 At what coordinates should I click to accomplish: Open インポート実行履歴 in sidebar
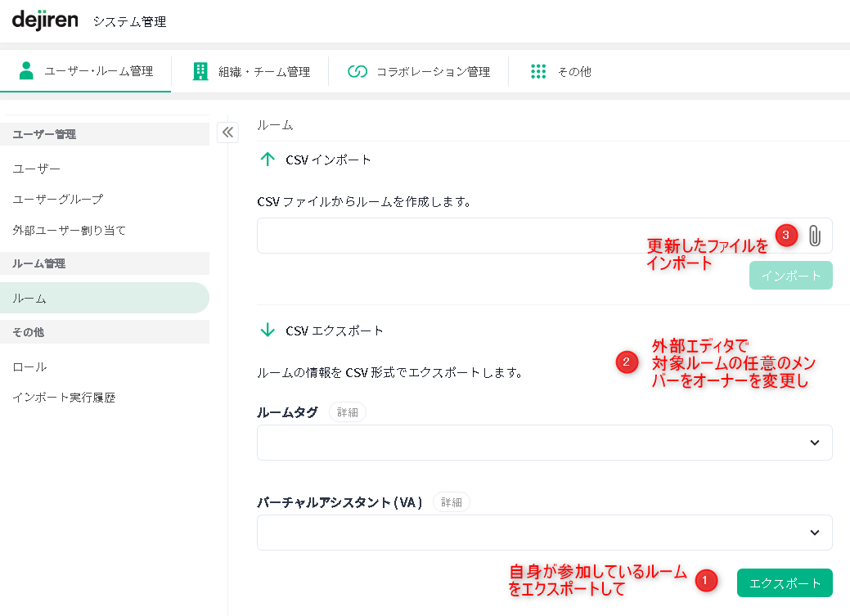pos(64,398)
